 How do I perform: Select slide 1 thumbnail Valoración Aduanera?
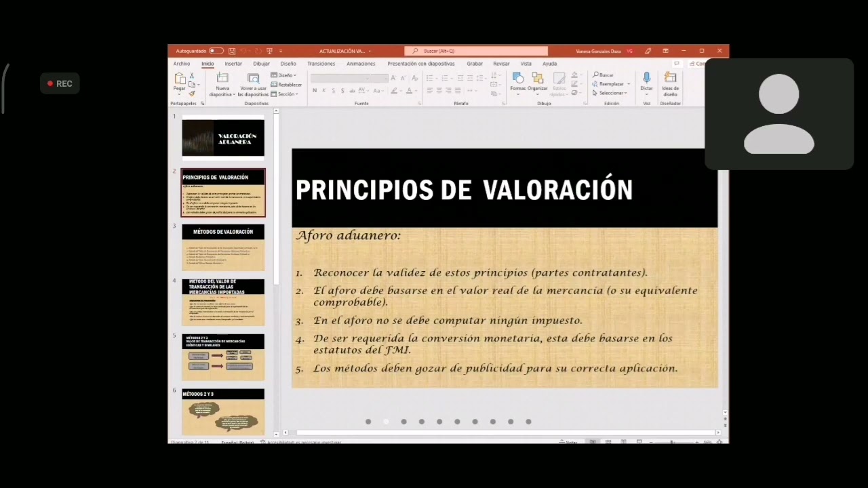(x=223, y=138)
